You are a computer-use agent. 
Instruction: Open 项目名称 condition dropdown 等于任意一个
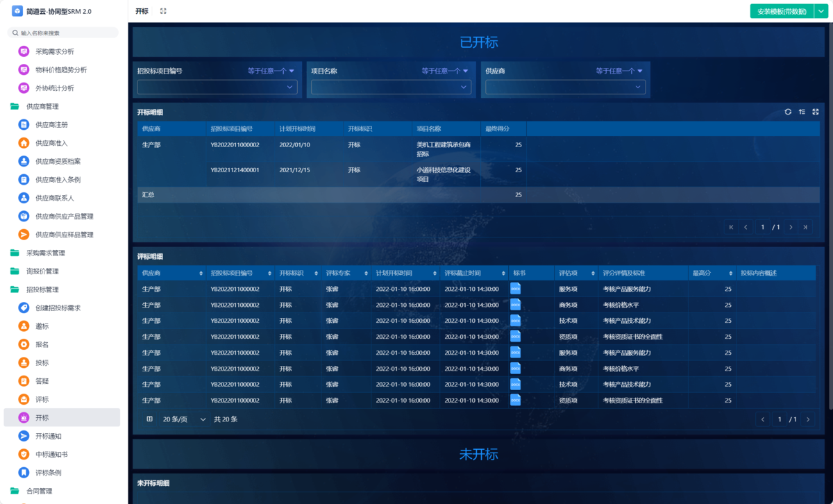tap(445, 71)
